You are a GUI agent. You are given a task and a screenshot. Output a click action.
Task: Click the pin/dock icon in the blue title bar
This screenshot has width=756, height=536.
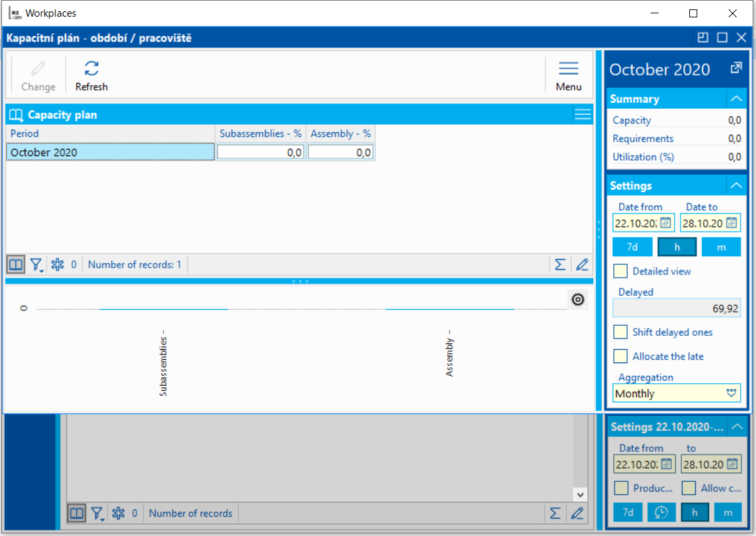703,37
